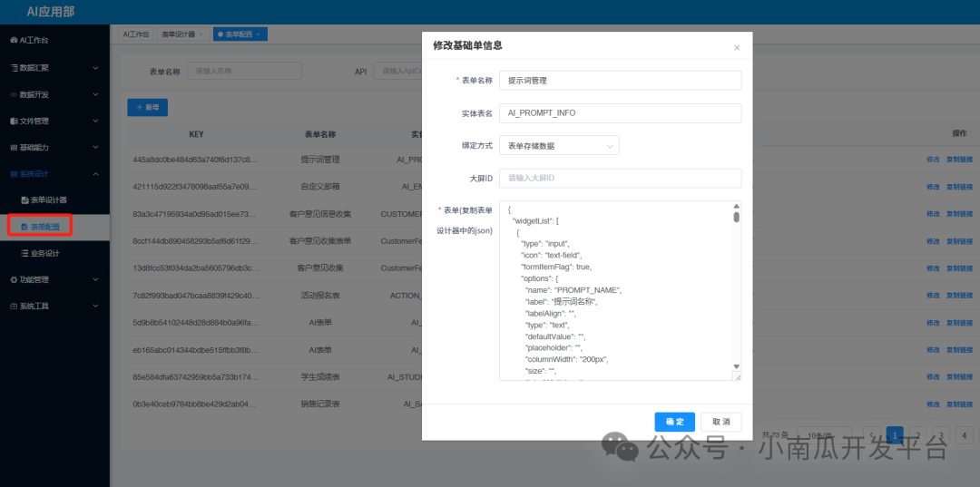Click the 文件管理 sidebar icon
Screen dimensions: 980x487
(14, 122)
